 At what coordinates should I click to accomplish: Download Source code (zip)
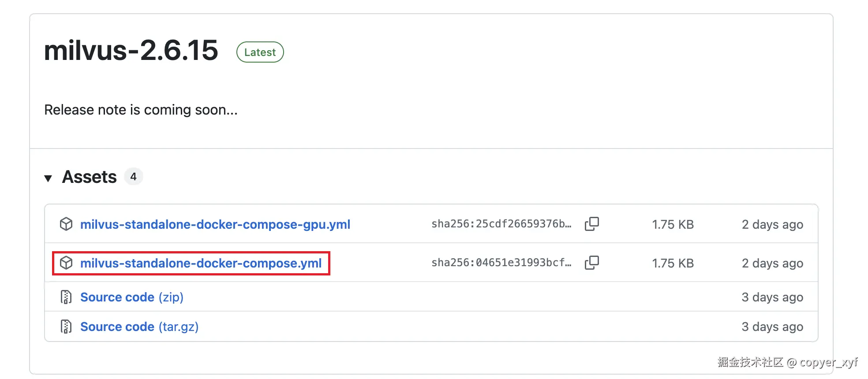point(132,297)
